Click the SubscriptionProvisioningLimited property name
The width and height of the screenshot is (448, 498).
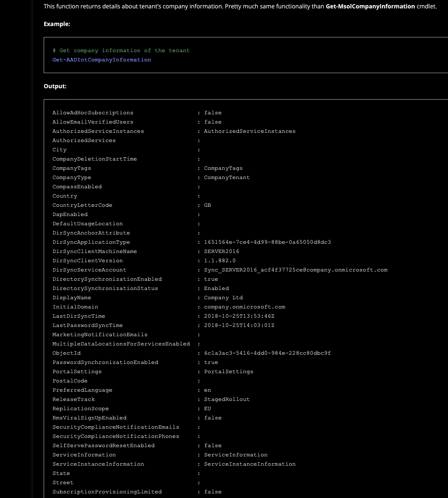pos(107,492)
